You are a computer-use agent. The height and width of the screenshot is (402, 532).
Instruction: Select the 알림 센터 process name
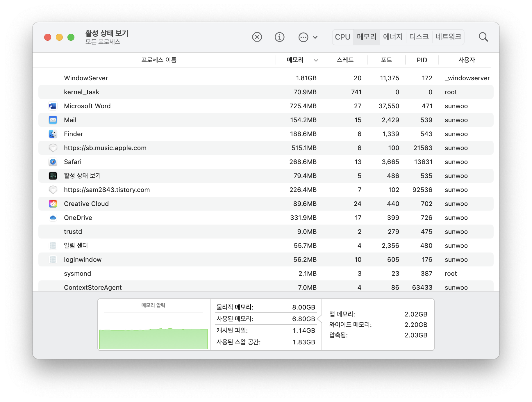[x=76, y=246]
